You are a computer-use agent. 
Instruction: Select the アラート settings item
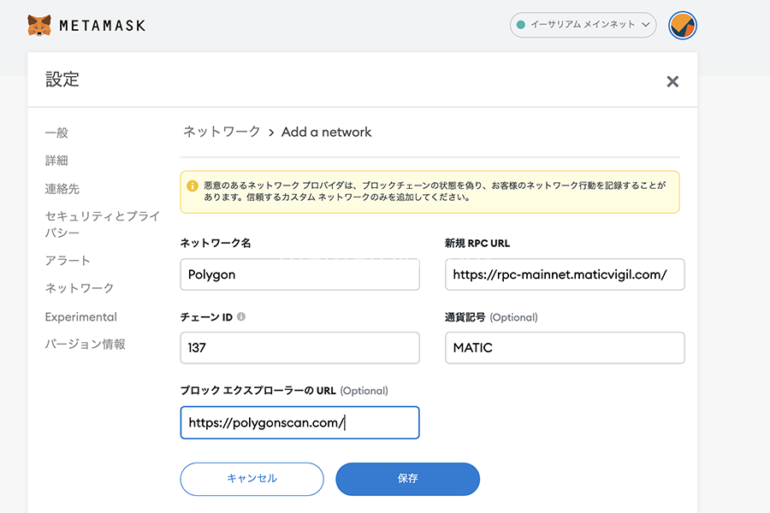[x=68, y=261]
